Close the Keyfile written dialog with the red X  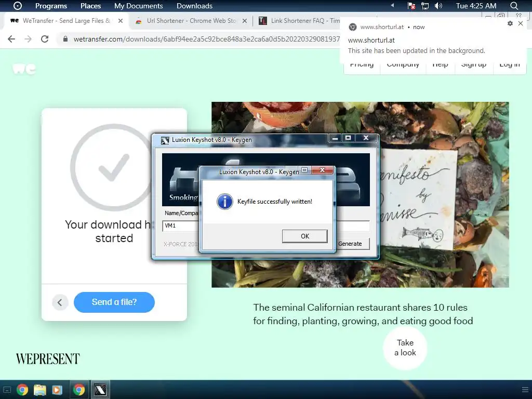point(322,170)
